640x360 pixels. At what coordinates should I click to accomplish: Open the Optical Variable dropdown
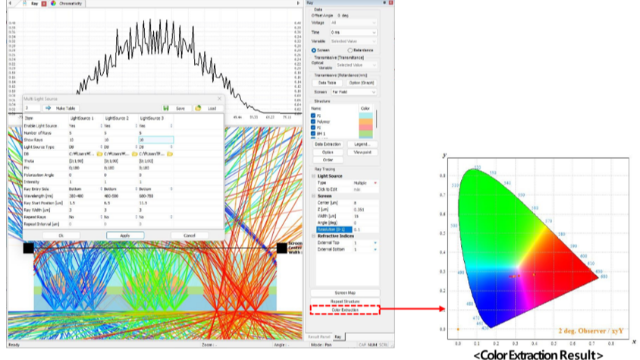point(356,65)
